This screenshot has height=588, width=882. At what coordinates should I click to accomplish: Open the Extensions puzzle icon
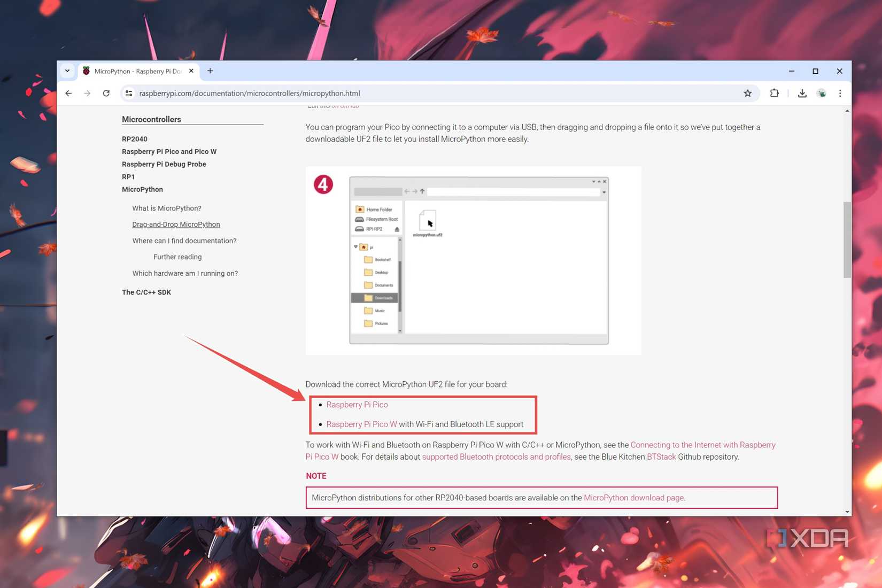coord(774,93)
